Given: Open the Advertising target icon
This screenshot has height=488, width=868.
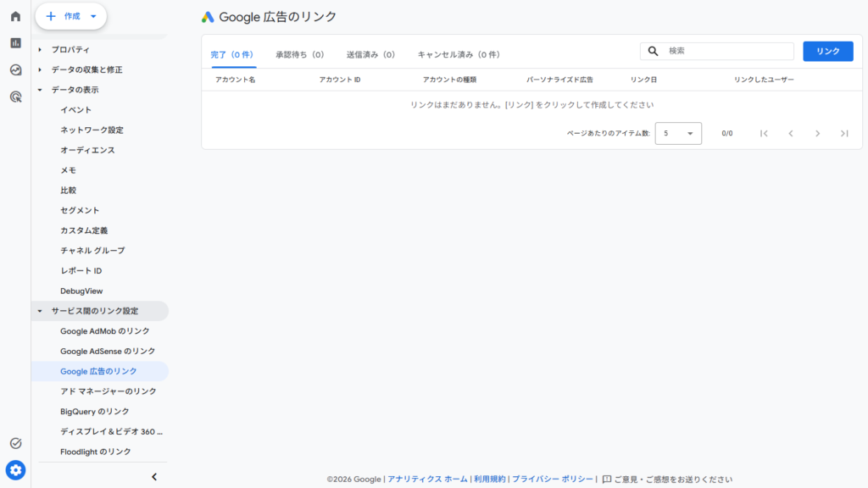Looking at the screenshot, I should coord(15,97).
